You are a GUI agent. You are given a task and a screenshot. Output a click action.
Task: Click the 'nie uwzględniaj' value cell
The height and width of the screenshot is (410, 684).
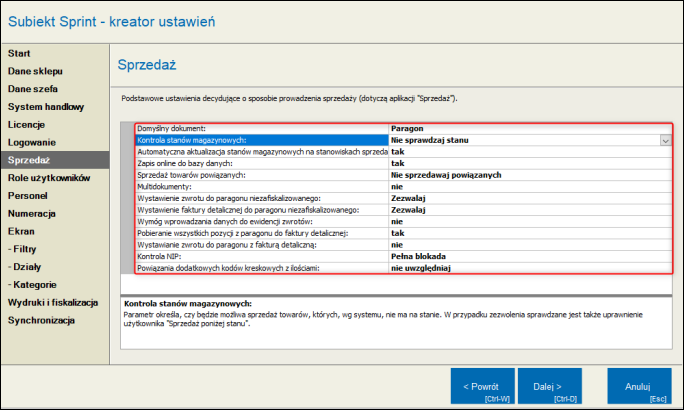coord(530,268)
